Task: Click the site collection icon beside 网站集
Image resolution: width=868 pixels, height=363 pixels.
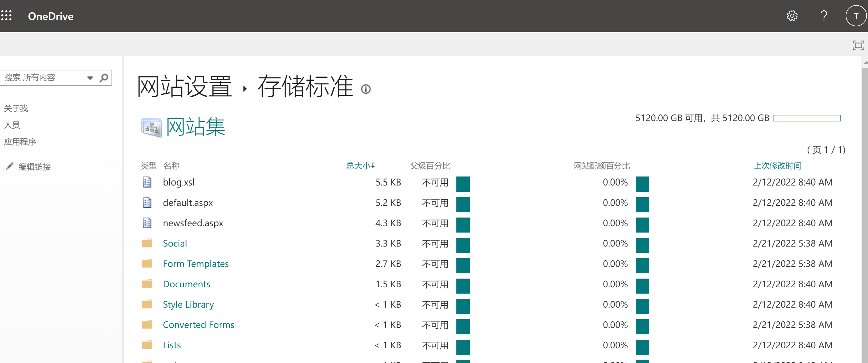Action: pos(151,127)
